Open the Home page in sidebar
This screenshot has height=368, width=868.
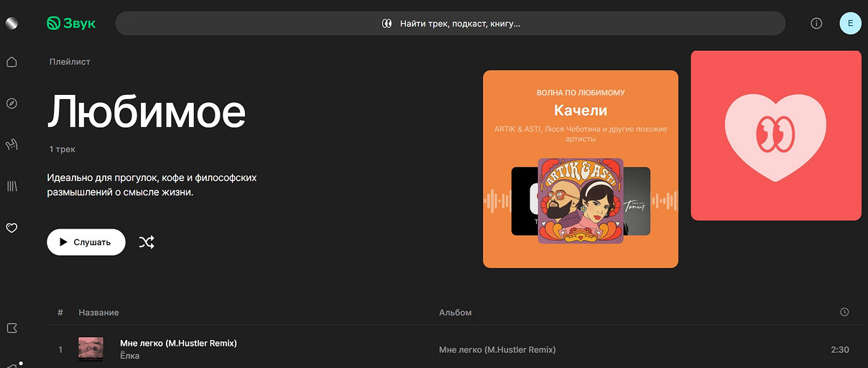tap(11, 62)
